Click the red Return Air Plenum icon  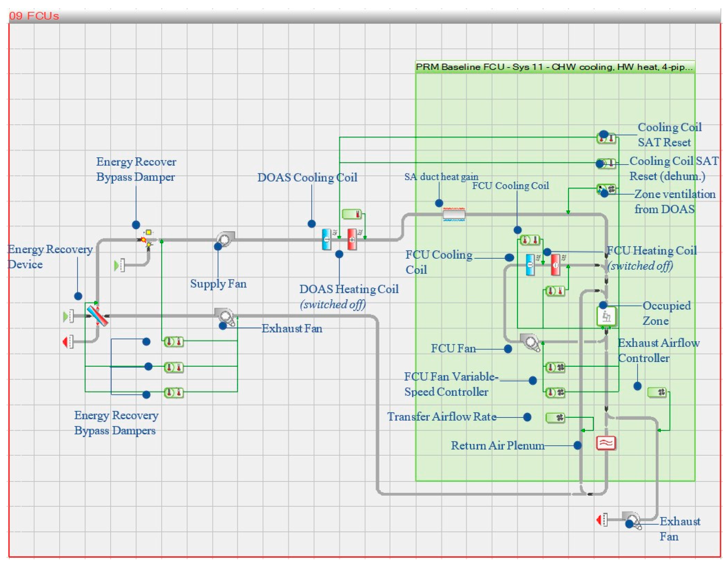606,443
